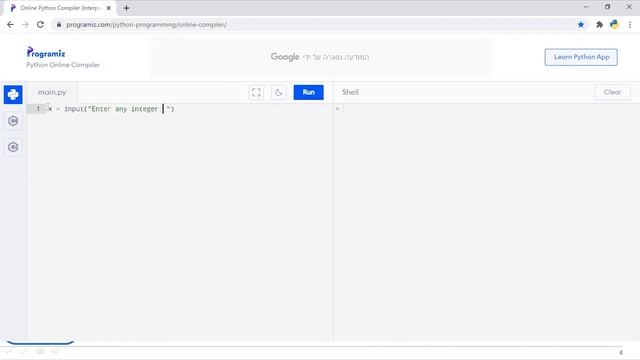This screenshot has height=360, width=640.
Task: Click the Shell panel label
Action: click(350, 92)
